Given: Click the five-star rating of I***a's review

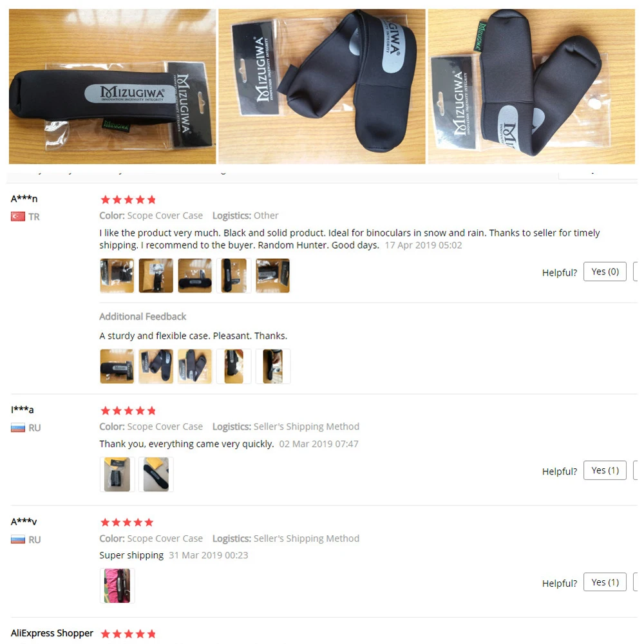Looking at the screenshot, I should tap(128, 410).
